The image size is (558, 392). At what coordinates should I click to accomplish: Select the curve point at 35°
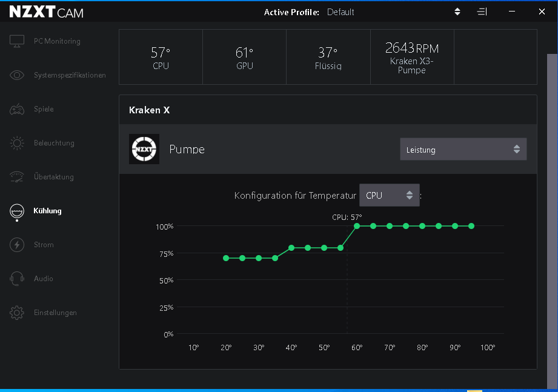(275, 258)
